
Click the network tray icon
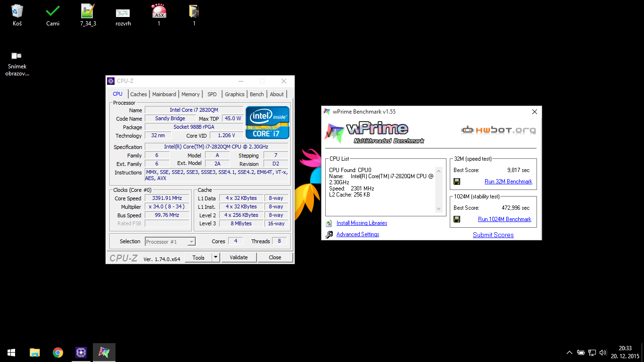592,353
